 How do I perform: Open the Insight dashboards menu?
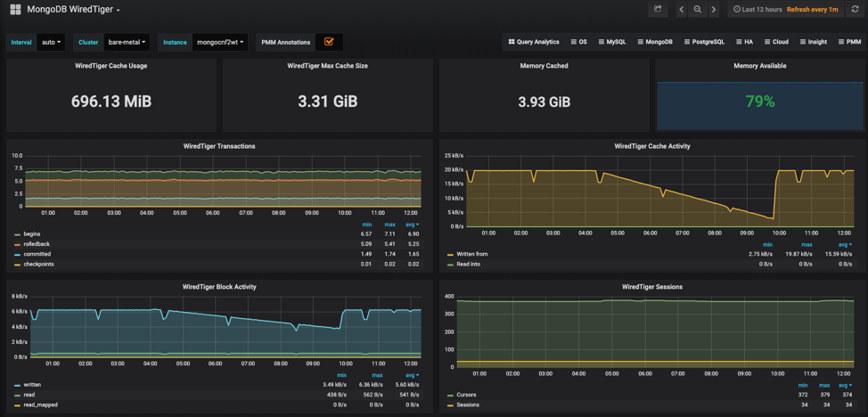tap(814, 42)
